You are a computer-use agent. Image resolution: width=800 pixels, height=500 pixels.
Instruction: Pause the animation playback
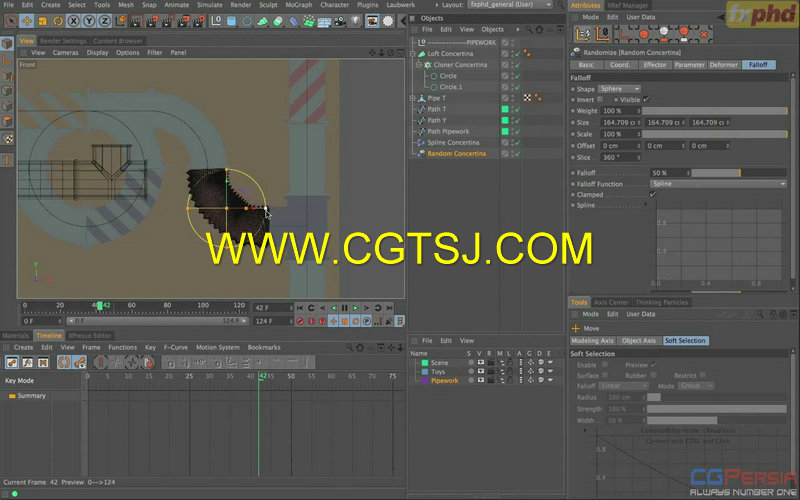click(x=344, y=308)
